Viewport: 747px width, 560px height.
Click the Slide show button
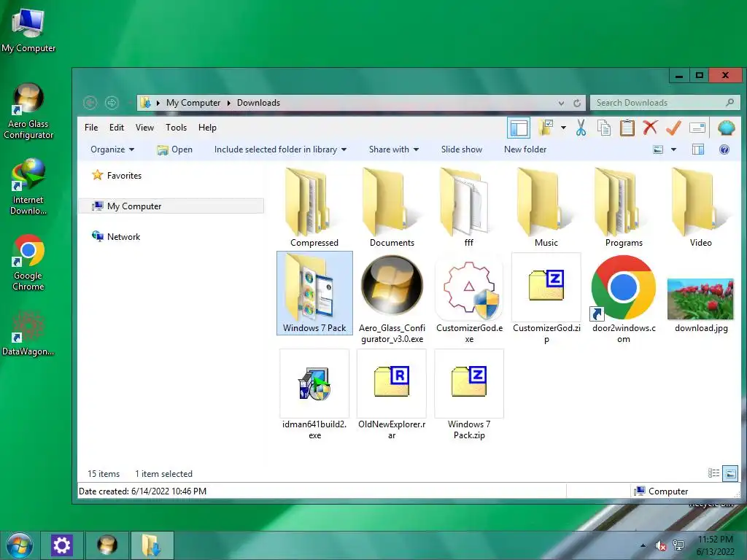[x=461, y=149]
